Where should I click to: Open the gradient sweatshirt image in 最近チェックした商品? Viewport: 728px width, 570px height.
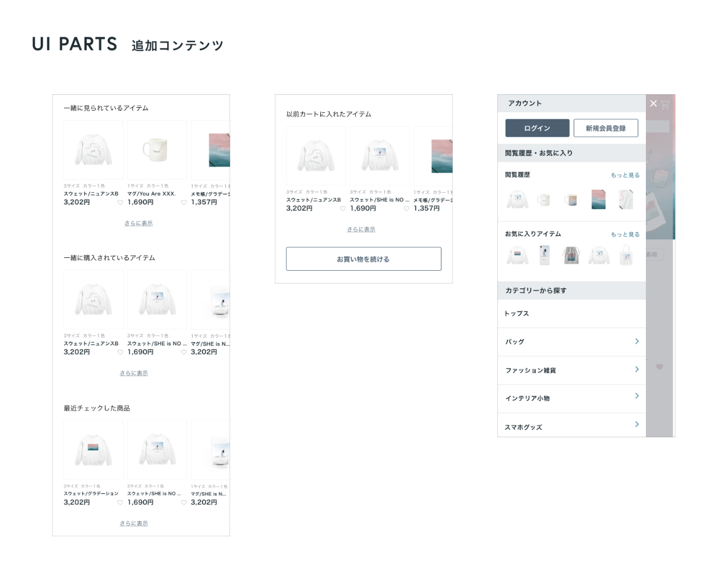coord(93,449)
